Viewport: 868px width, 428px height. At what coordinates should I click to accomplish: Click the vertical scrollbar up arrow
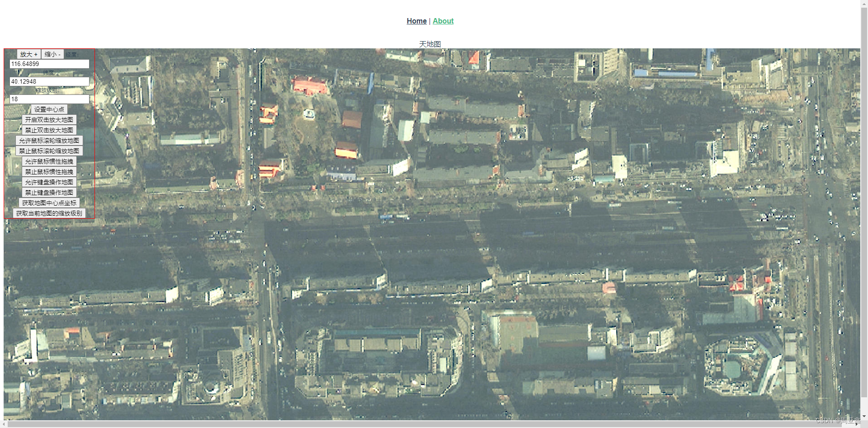pyautogui.click(x=864, y=3)
